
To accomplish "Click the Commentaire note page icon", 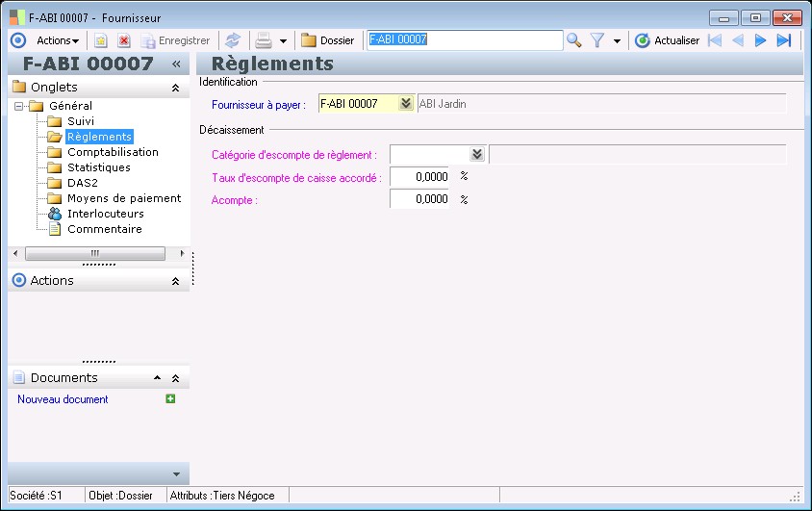I will tap(55, 229).
